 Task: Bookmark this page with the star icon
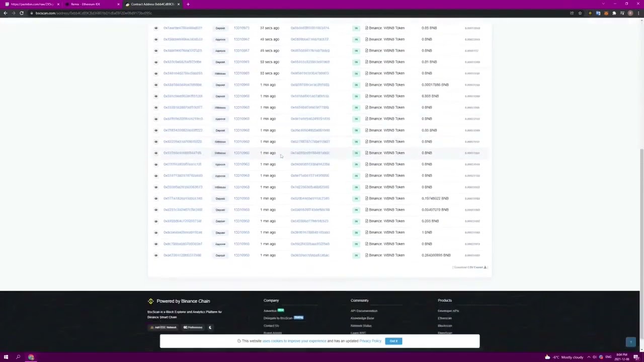580,13
